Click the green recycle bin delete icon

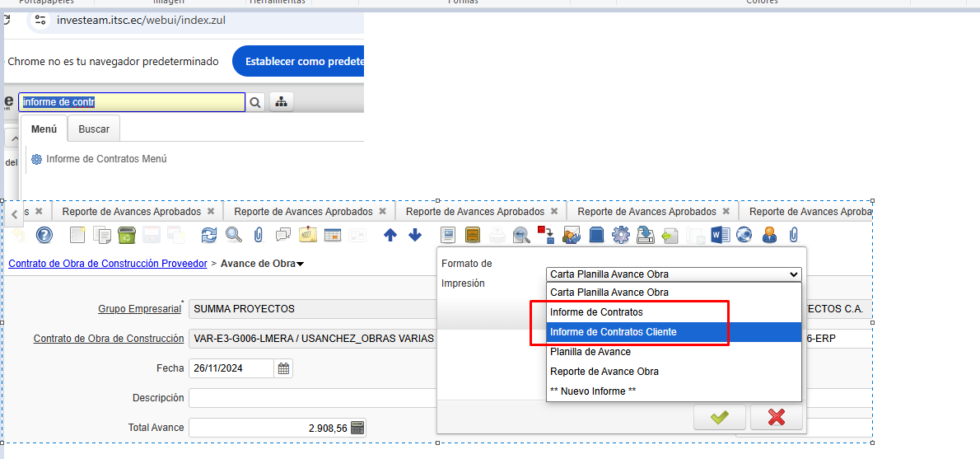point(126,236)
